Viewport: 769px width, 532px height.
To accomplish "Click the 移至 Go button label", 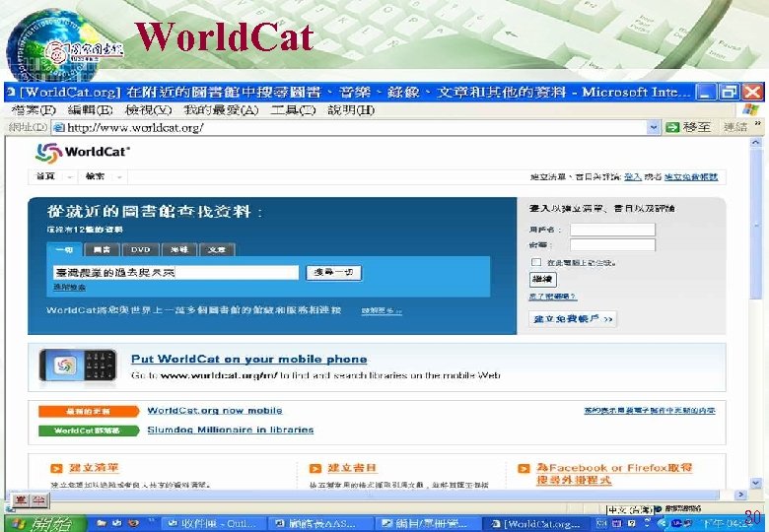I will point(696,127).
